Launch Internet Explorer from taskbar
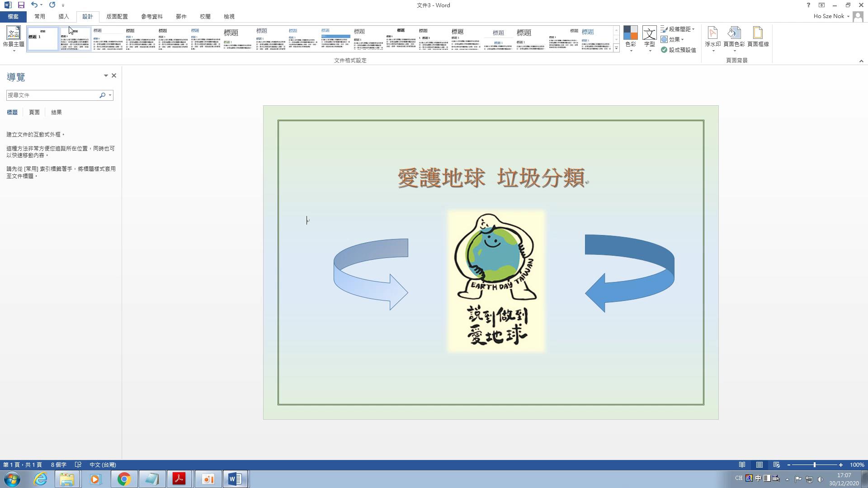The image size is (868, 488). pyautogui.click(x=40, y=479)
